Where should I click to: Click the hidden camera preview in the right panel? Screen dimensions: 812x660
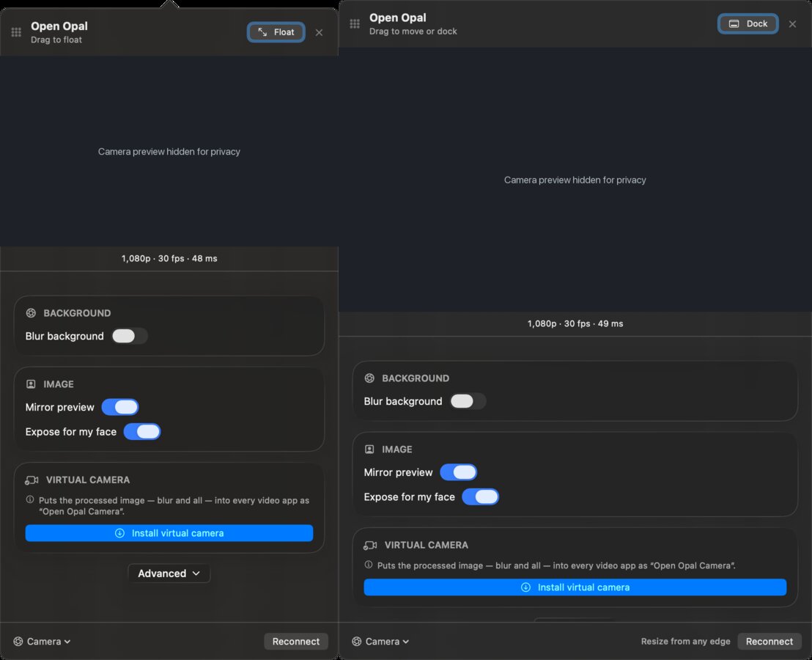(x=575, y=180)
